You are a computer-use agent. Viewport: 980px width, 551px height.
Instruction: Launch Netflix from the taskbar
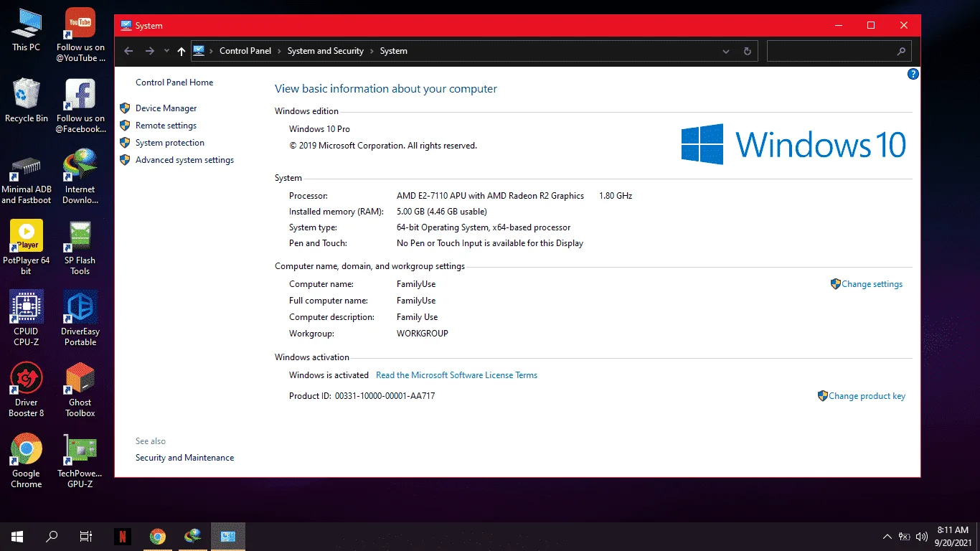(x=123, y=536)
